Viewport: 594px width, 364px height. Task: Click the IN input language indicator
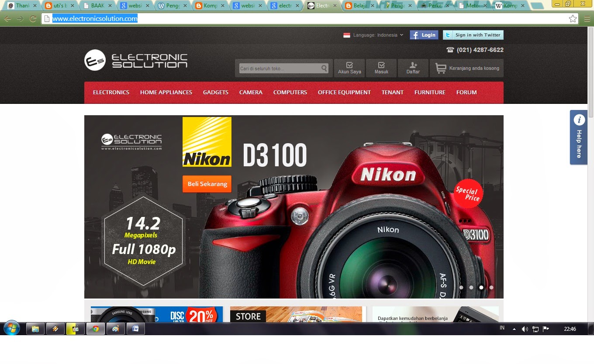coord(502,328)
